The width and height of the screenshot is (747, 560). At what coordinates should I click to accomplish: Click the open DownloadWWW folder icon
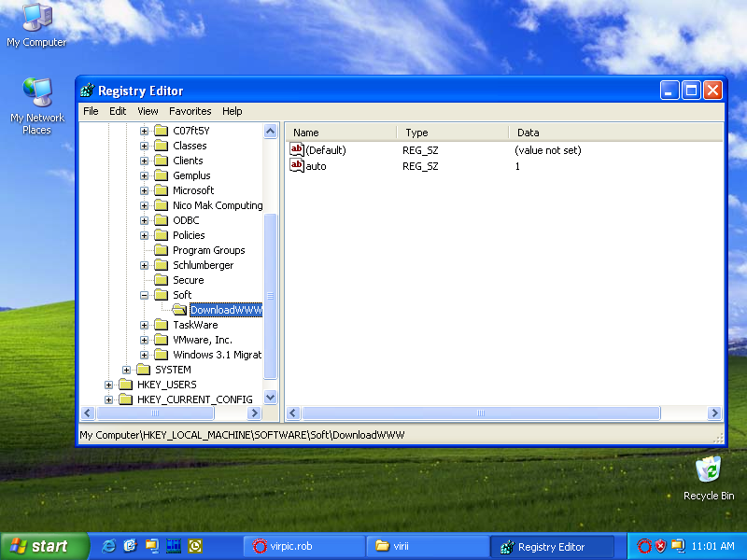coord(179,310)
